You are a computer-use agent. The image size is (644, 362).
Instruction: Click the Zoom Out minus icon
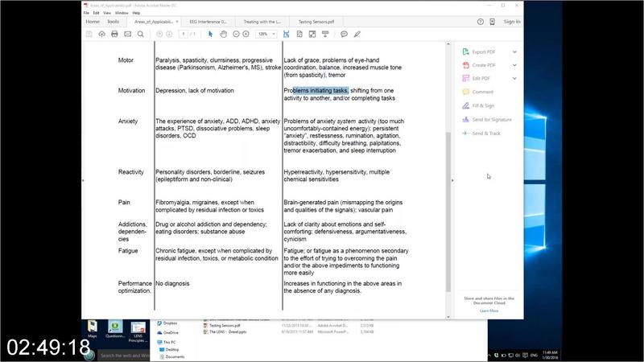point(236,34)
